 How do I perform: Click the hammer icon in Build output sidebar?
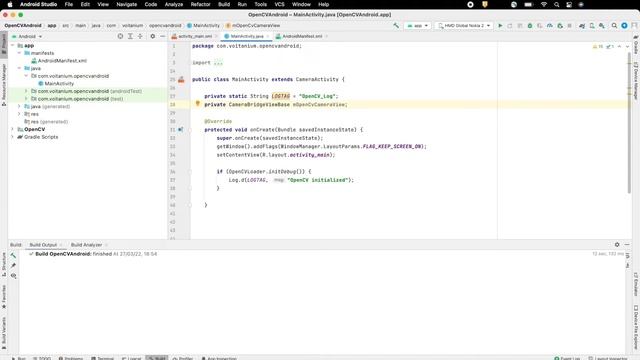(13, 255)
